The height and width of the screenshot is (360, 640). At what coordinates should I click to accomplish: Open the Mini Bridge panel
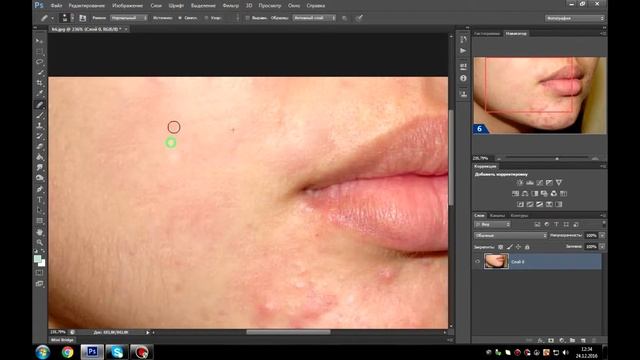click(62, 340)
